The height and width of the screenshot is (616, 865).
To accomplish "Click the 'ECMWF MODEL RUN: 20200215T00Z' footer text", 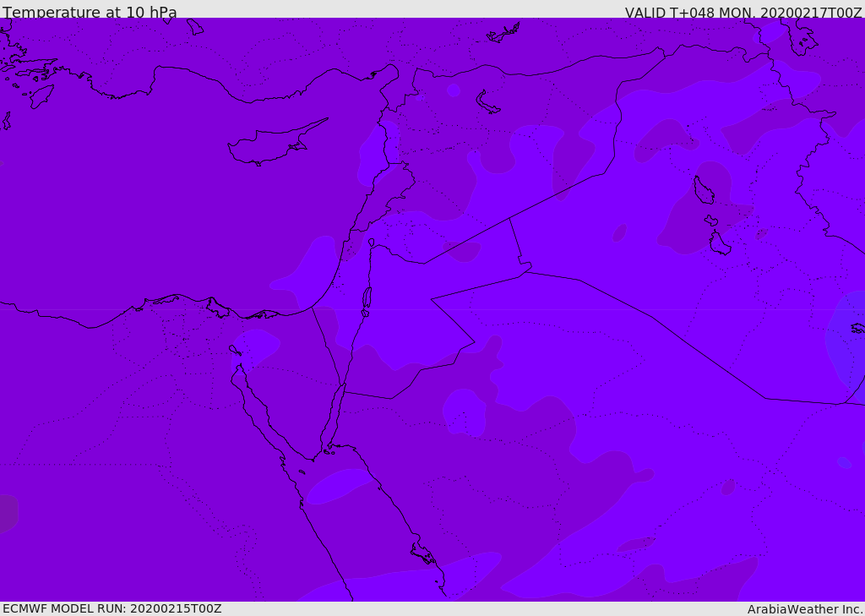I will coord(112,608).
